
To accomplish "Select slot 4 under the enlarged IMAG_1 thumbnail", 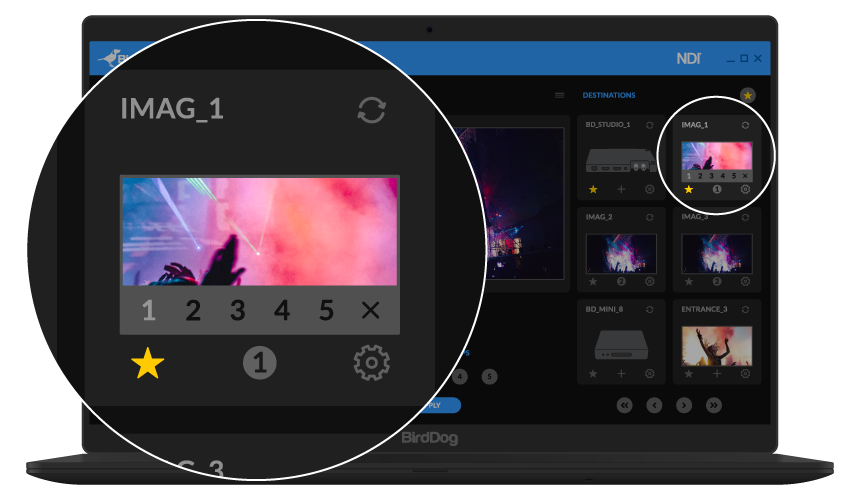I will [x=282, y=311].
